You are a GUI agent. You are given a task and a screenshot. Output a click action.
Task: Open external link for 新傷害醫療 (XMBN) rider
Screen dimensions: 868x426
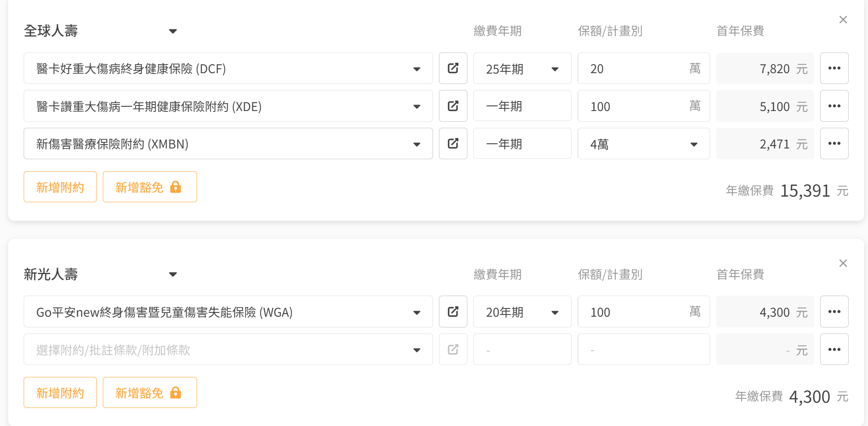(453, 144)
